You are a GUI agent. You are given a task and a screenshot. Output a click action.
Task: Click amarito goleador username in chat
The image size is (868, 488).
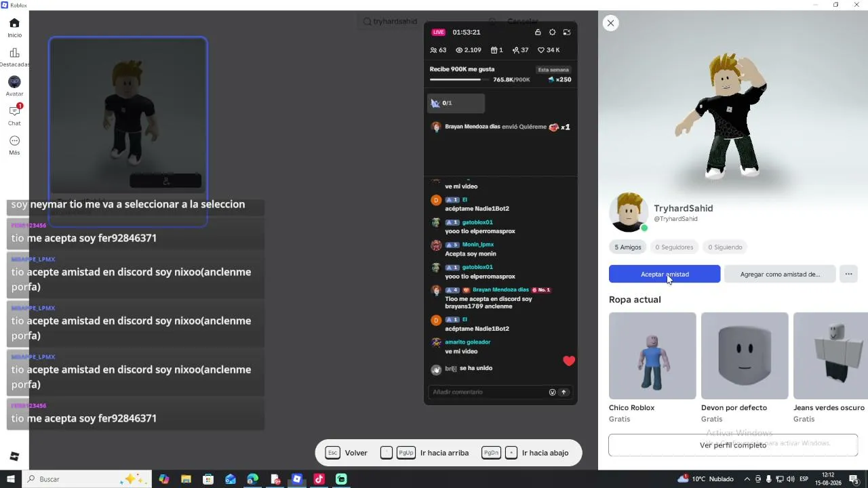click(x=467, y=342)
